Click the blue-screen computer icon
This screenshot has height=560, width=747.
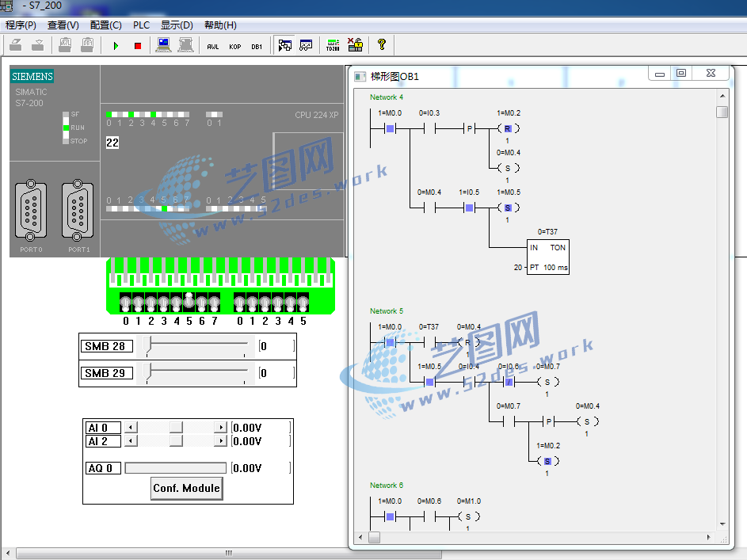tap(163, 45)
